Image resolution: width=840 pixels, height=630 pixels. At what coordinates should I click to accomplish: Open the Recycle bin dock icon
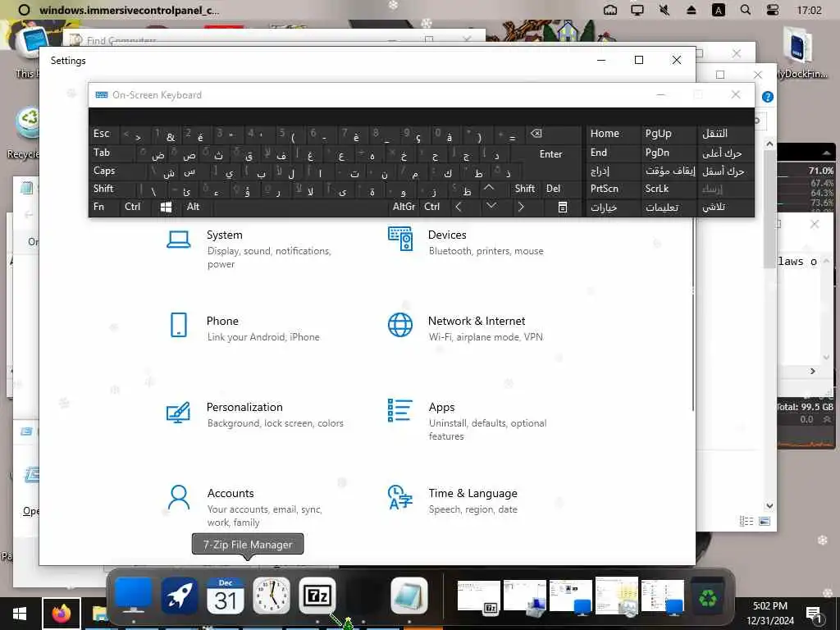coord(708,596)
